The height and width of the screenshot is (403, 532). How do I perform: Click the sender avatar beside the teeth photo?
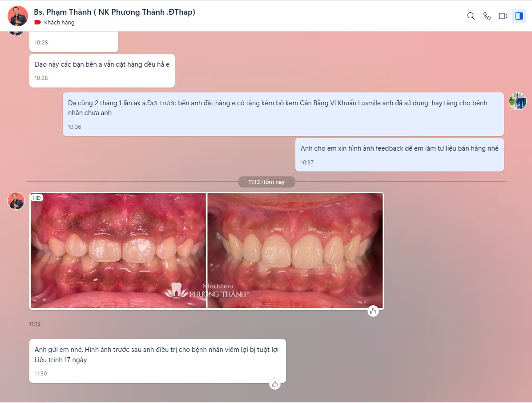[x=16, y=201]
